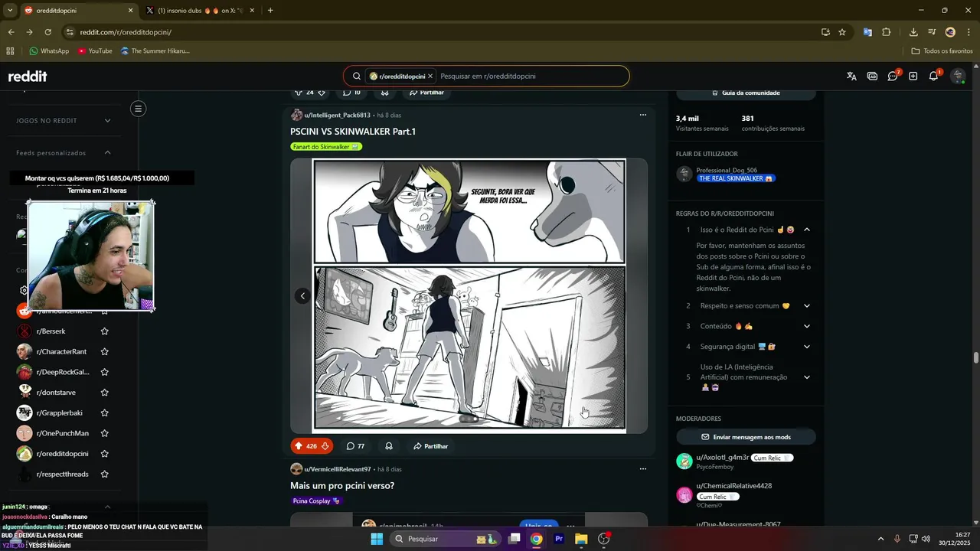Collapse the left navigation sidebar
Viewport: 980px width, 551px height.
point(139,109)
